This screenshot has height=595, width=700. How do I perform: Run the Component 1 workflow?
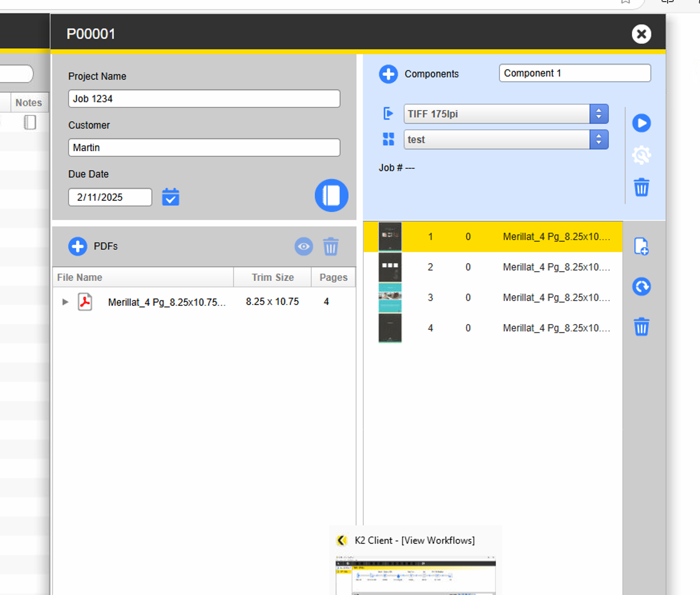(641, 123)
